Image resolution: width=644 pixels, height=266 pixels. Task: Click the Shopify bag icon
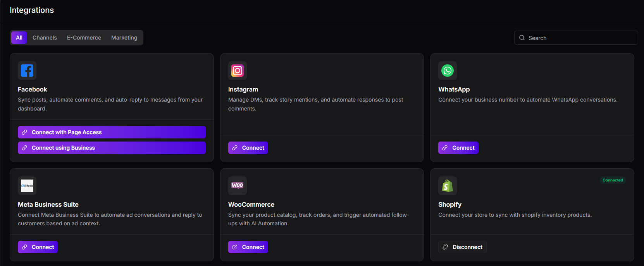(x=448, y=186)
